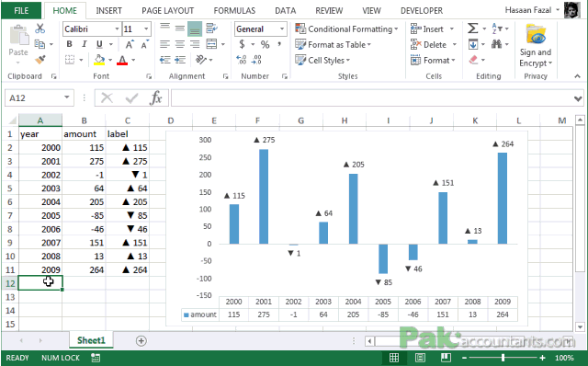588x366 pixels.
Task: Expand the Name Box dropdown arrow
Action: pyautogui.click(x=67, y=97)
